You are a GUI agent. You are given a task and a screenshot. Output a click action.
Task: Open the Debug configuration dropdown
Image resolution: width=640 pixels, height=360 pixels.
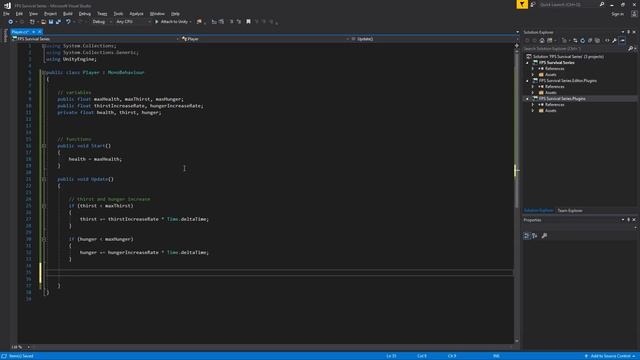pyautogui.click(x=102, y=22)
